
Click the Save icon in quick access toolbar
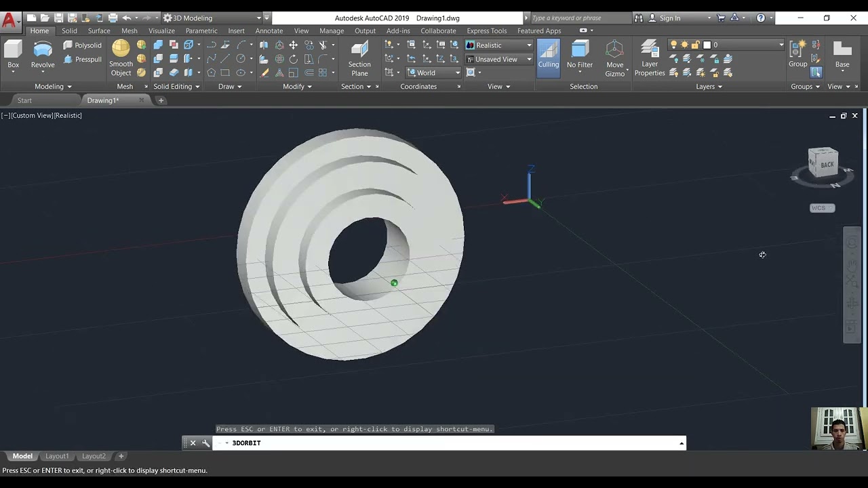pos(58,18)
